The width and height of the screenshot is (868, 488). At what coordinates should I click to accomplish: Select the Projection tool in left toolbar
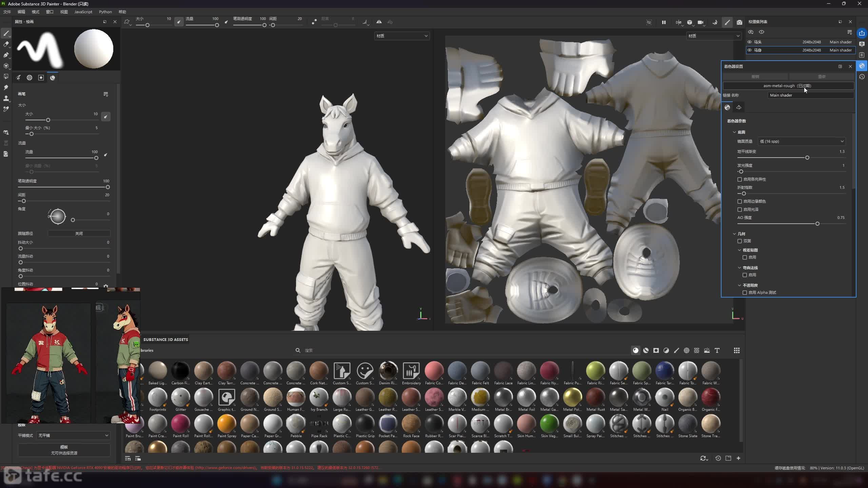point(6,55)
